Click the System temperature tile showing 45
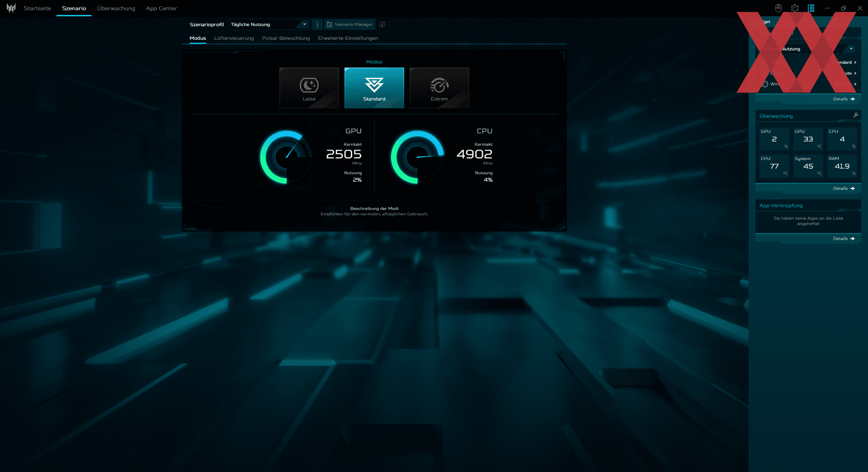 click(808, 166)
